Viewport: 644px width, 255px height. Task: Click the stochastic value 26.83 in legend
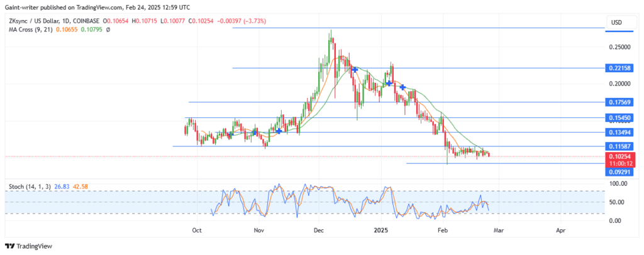pyautogui.click(x=61, y=187)
